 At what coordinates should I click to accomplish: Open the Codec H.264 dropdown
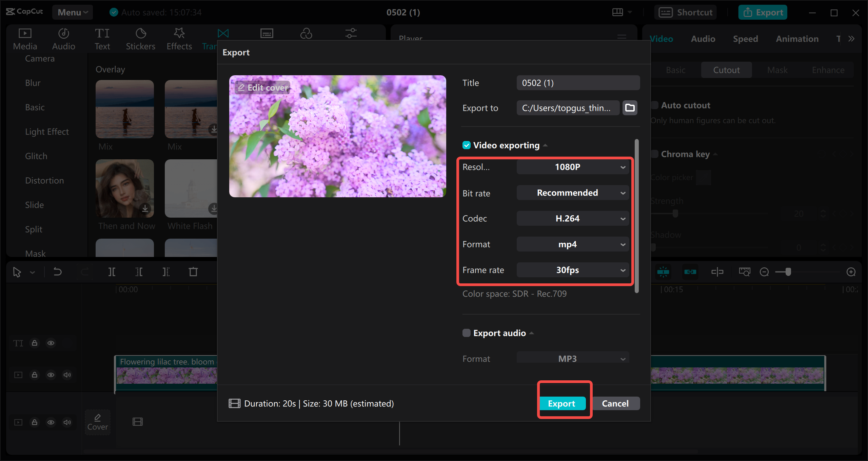pyautogui.click(x=573, y=219)
